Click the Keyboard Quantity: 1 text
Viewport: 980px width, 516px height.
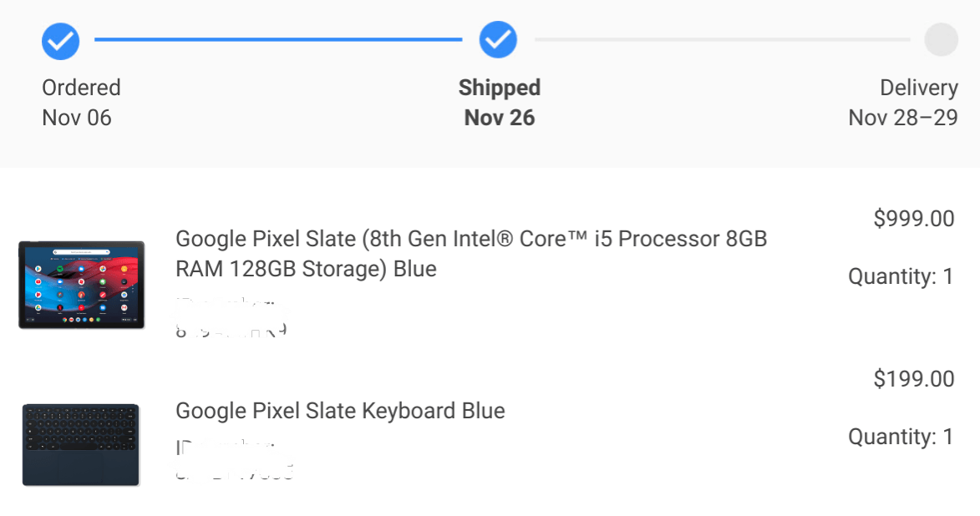901,437
